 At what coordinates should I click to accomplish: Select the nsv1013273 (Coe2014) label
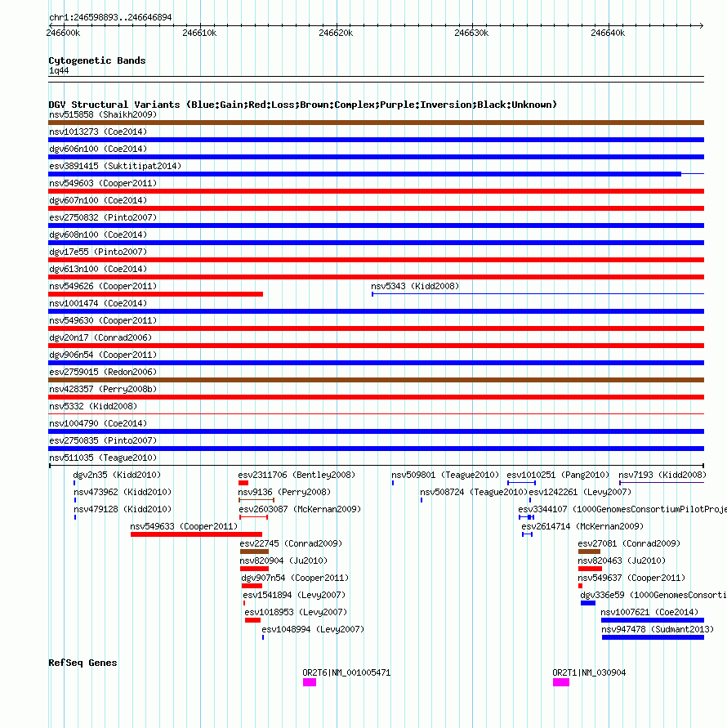[98, 132]
